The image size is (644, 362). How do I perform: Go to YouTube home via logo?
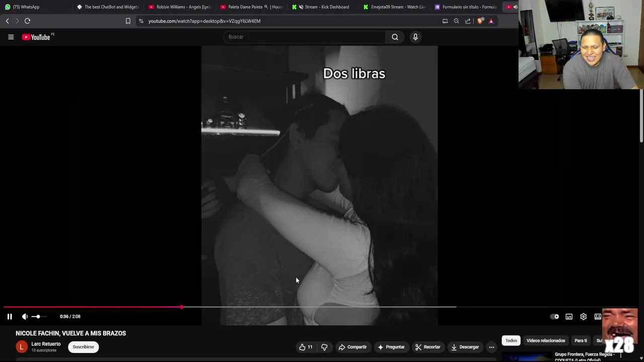[36, 37]
